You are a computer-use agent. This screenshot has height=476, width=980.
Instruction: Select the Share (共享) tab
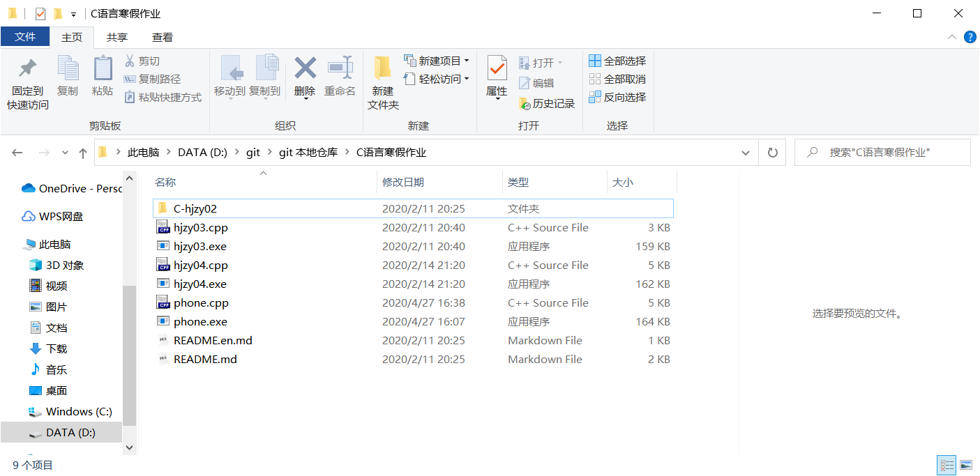tap(117, 38)
